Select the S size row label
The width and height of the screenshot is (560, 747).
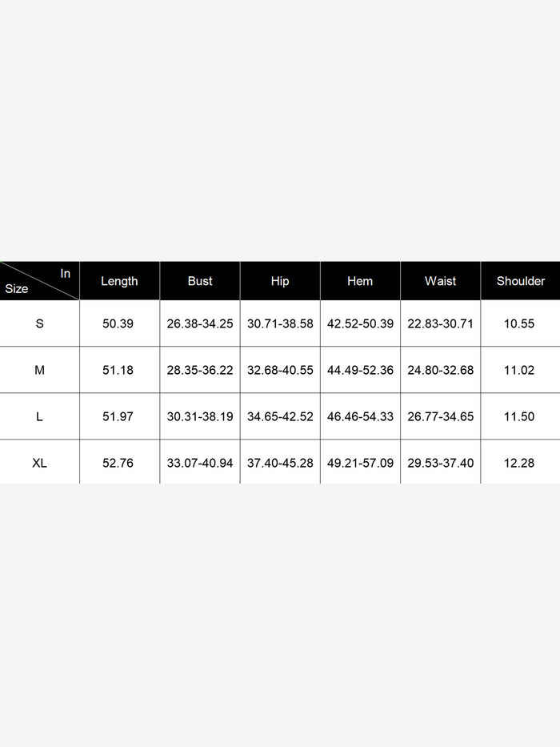coord(40,323)
